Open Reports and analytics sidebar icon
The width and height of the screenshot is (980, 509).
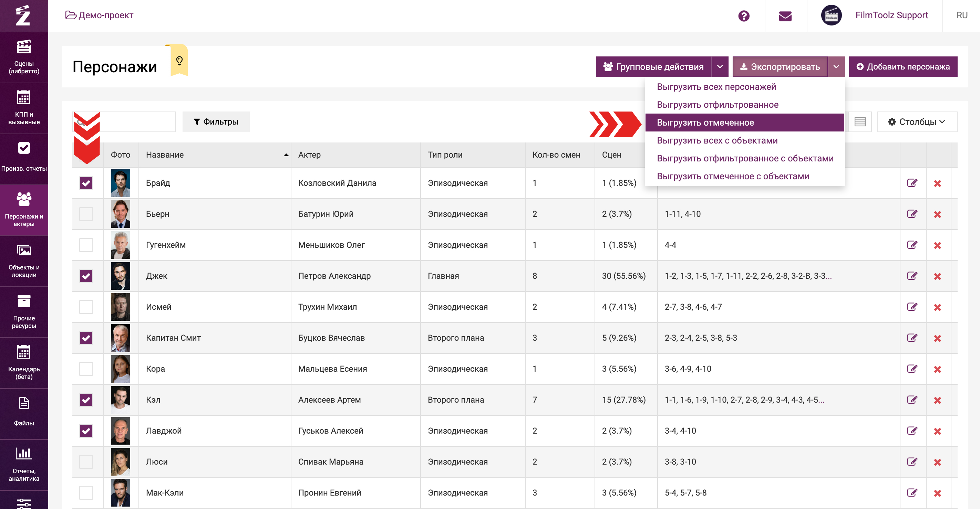click(x=24, y=464)
